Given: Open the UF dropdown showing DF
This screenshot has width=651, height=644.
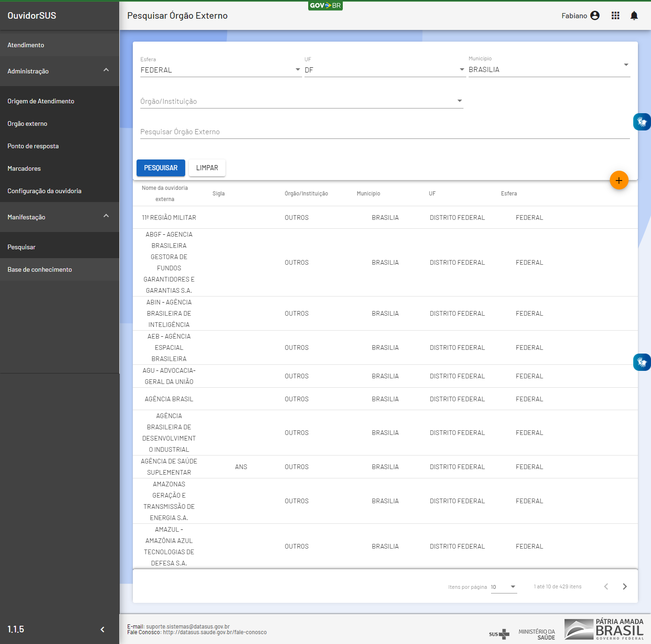Looking at the screenshot, I should tap(384, 70).
